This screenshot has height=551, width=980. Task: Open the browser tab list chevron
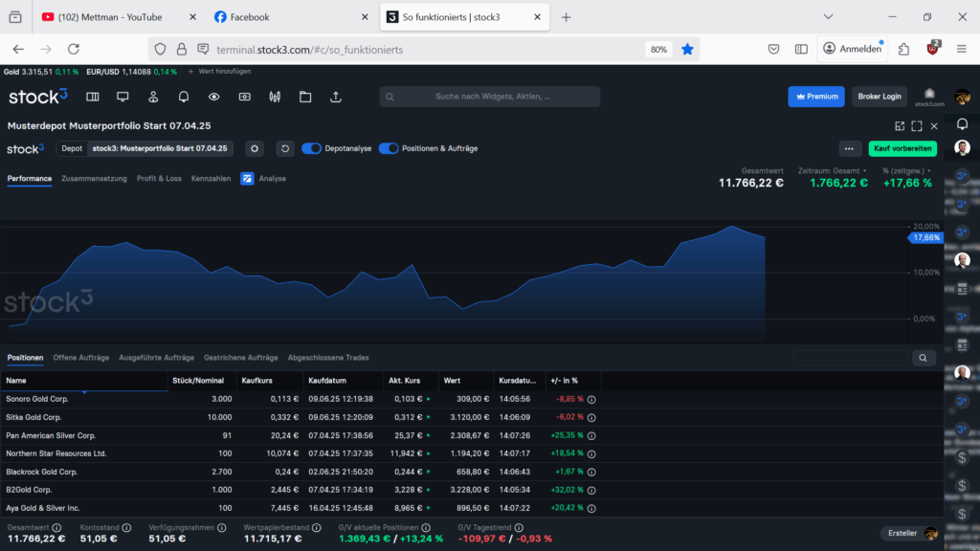pos(828,17)
